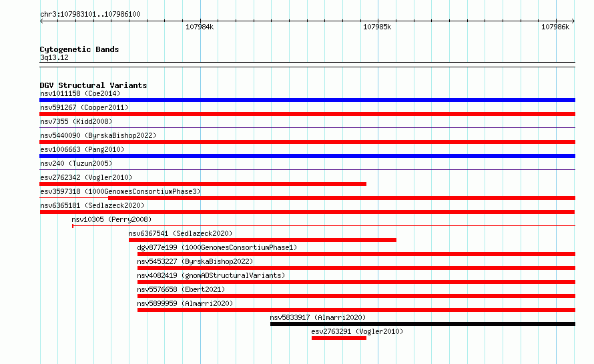Screen dimensions: 594x364
Task: Open esv3597318 (1000GenomesConsortiumPhase3) label
Action: tap(120, 191)
